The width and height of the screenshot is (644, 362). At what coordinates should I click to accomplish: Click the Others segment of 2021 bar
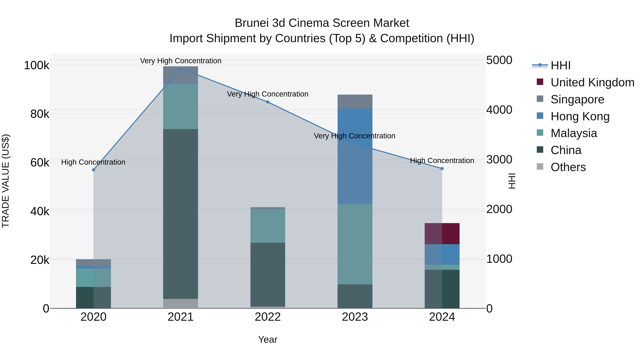click(180, 304)
